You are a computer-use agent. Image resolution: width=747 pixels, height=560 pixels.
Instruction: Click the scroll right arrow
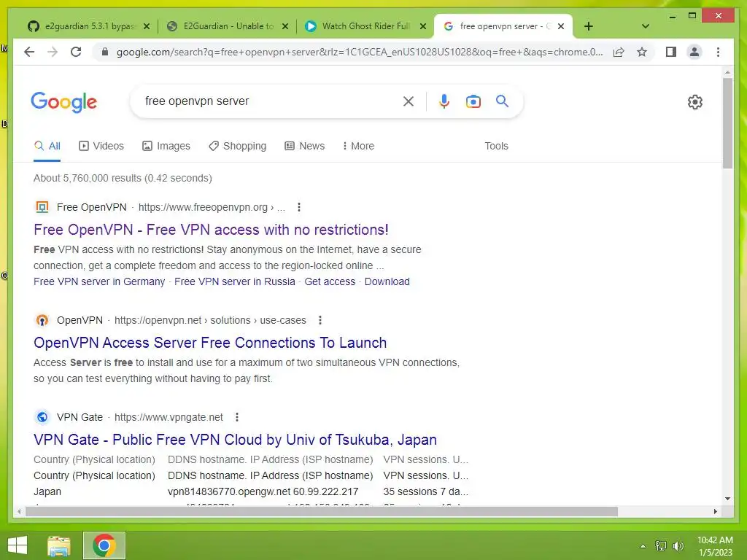(x=715, y=511)
